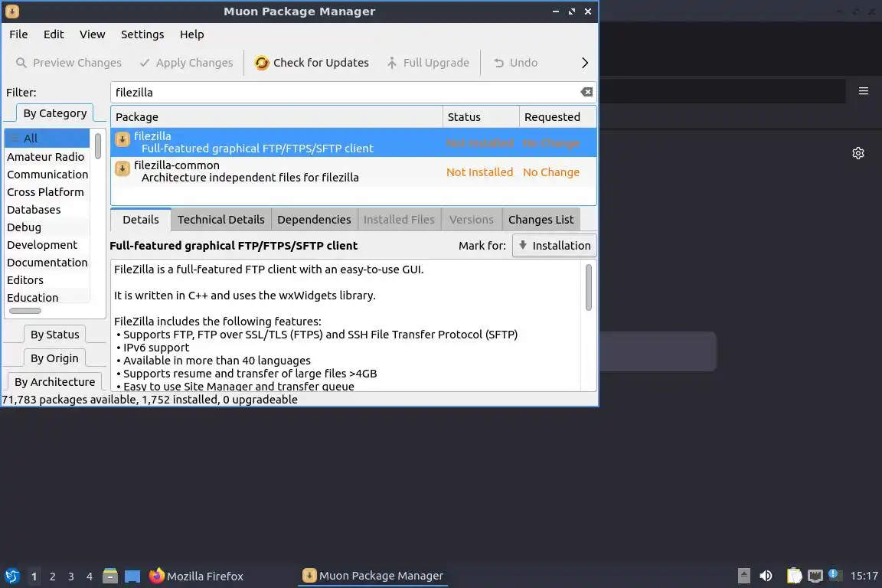
Task: Select the By Status filter tab
Action: tap(54, 335)
